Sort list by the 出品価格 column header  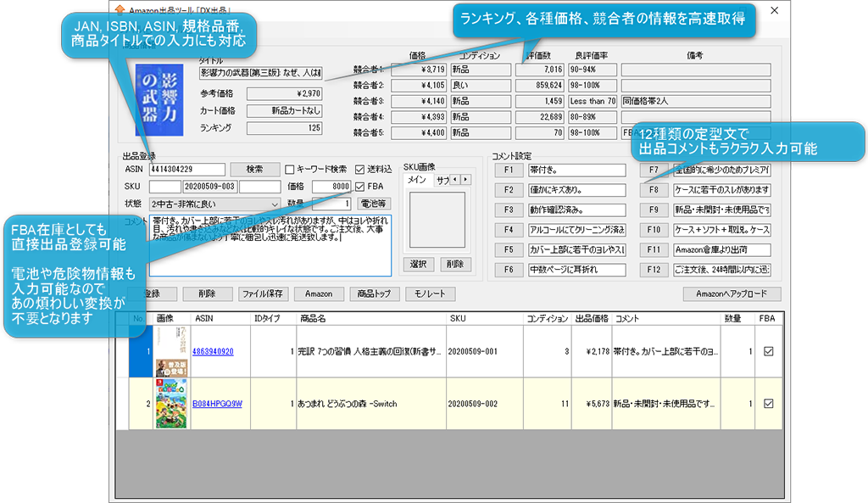pyautogui.click(x=592, y=318)
